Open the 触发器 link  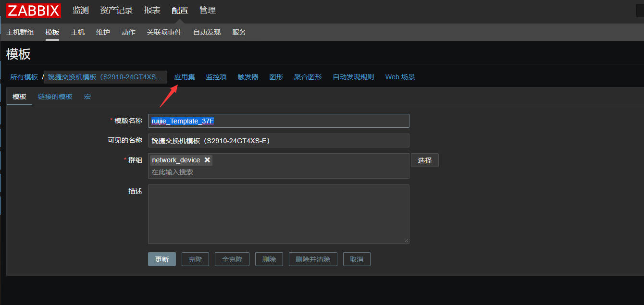click(x=248, y=77)
